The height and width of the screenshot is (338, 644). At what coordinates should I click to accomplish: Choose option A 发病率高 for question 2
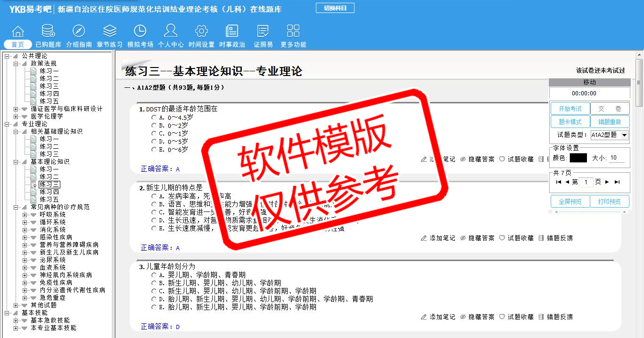(154, 196)
